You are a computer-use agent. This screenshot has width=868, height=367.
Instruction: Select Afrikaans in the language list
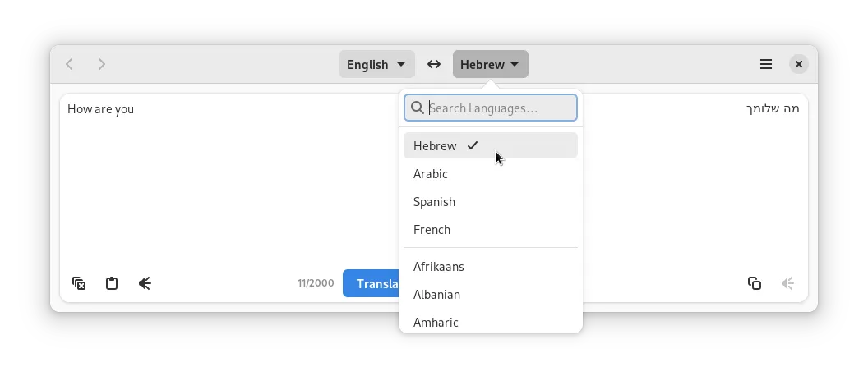438,267
